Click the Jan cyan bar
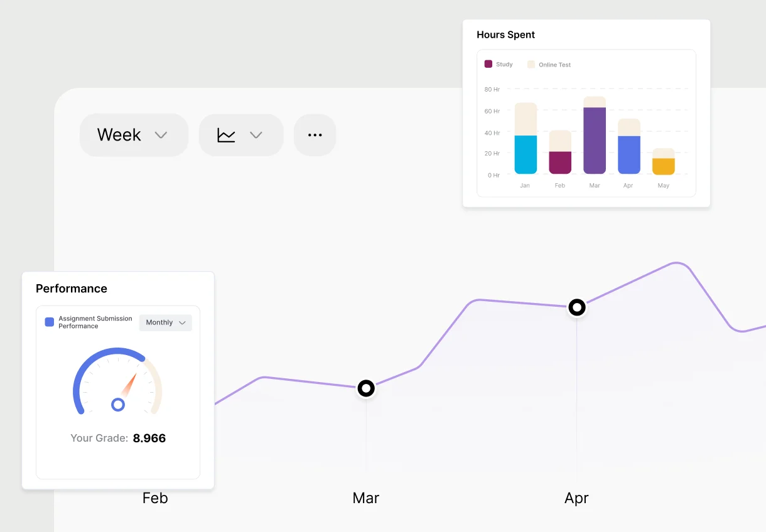Image resolution: width=766 pixels, height=532 pixels. [526, 154]
